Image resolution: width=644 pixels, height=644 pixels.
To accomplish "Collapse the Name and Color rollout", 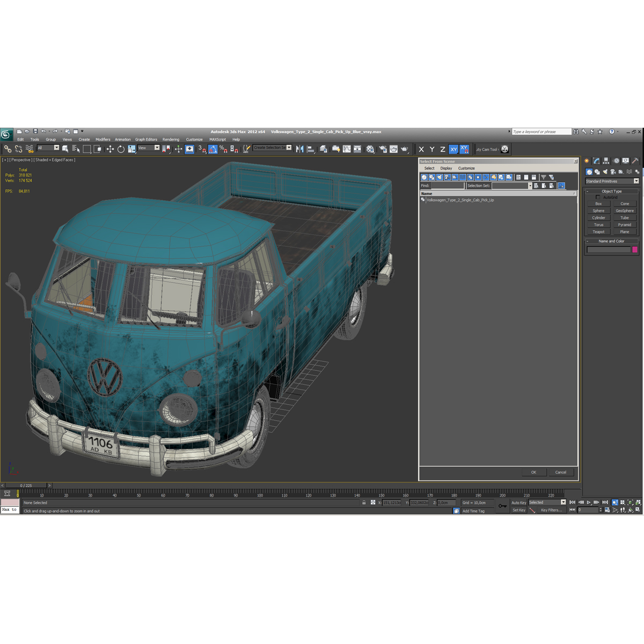I will pyautogui.click(x=612, y=241).
